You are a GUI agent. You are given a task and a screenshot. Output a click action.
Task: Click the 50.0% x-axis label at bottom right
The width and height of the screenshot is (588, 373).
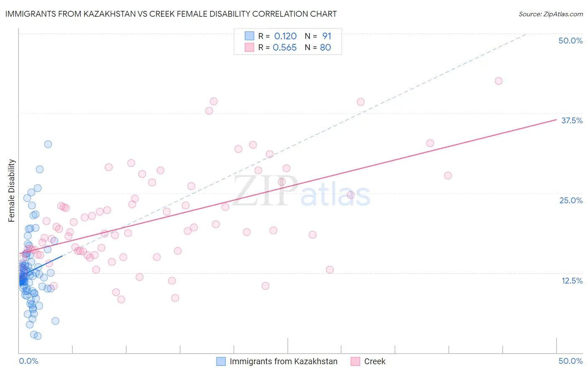coord(570,361)
